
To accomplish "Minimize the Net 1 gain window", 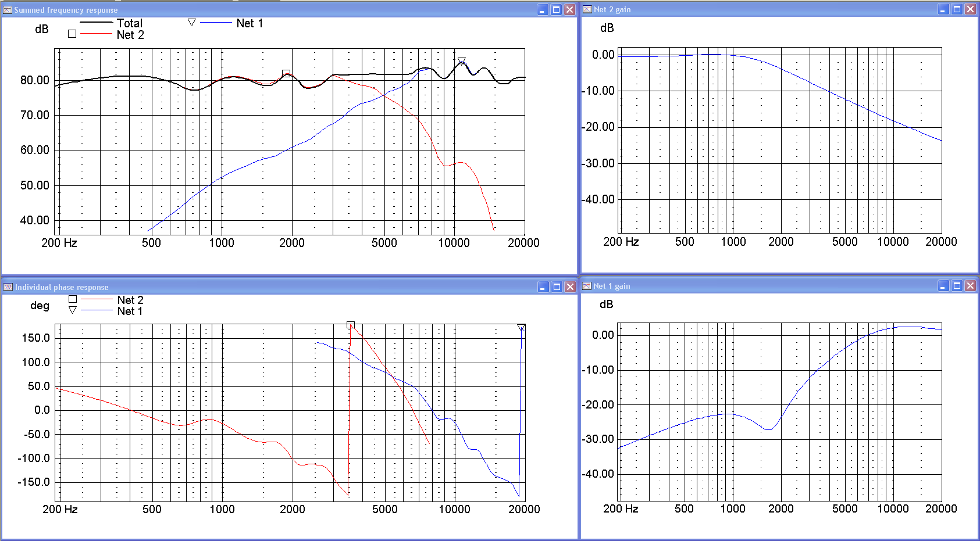I will click(x=943, y=286).
